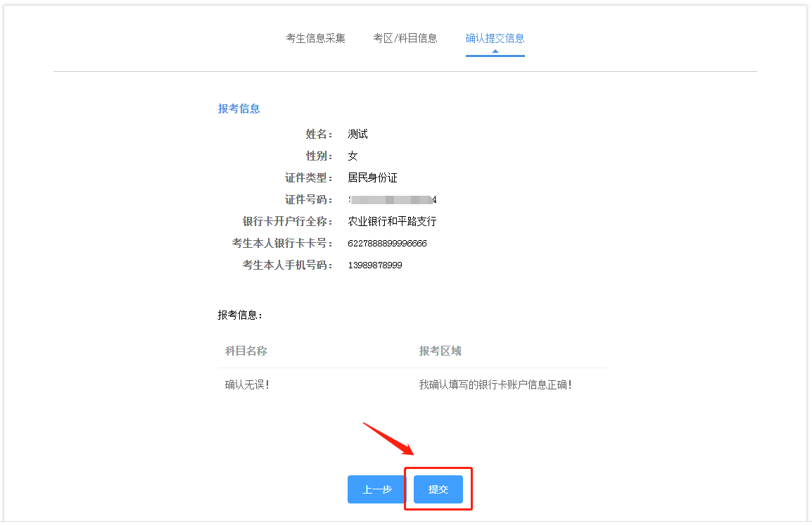
Task: Go back with the 上一步 button
Action: click(377, 489)
